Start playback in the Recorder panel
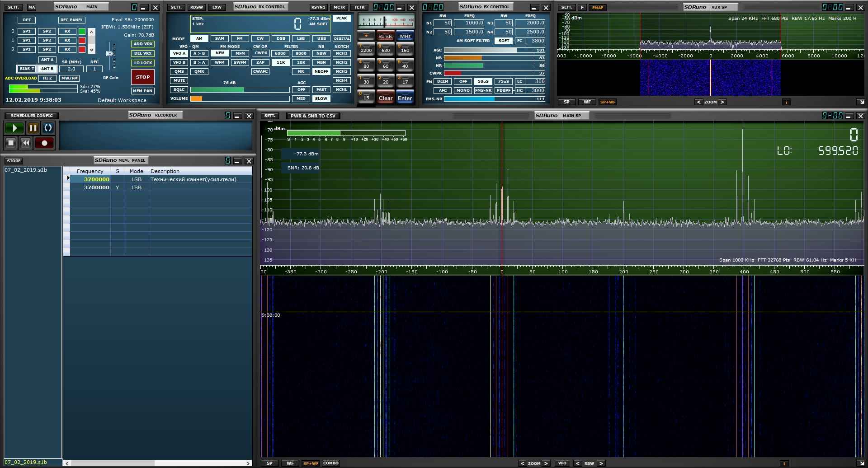868x468 pixels. (x=14, y=128)
